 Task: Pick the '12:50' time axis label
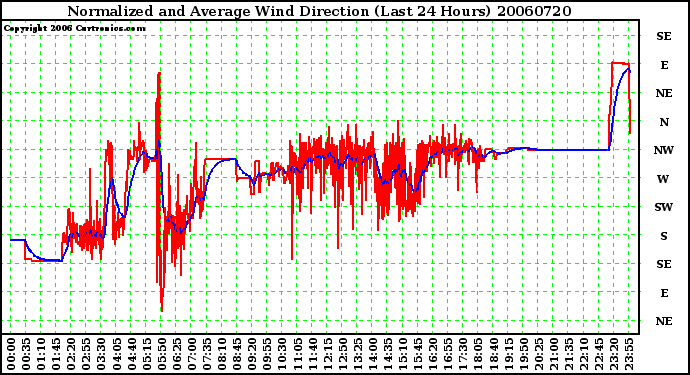tap(342, 354)
